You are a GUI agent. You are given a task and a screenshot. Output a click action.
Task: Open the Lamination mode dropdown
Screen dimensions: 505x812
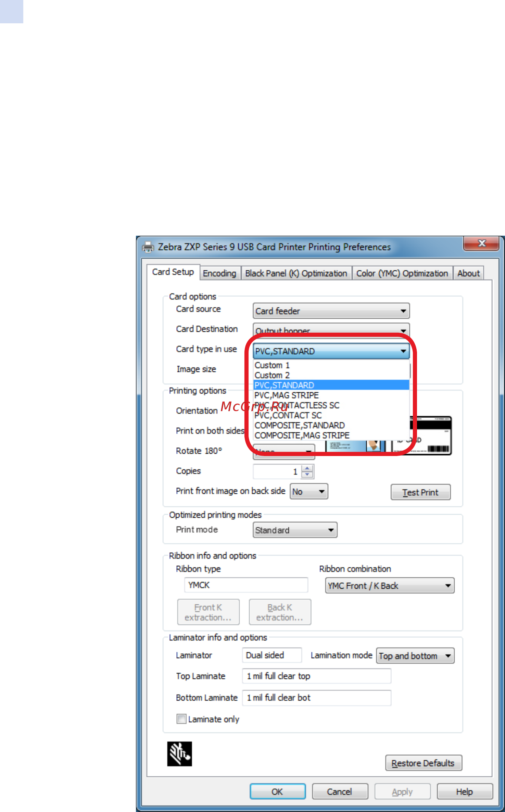[x=415, y=656]
